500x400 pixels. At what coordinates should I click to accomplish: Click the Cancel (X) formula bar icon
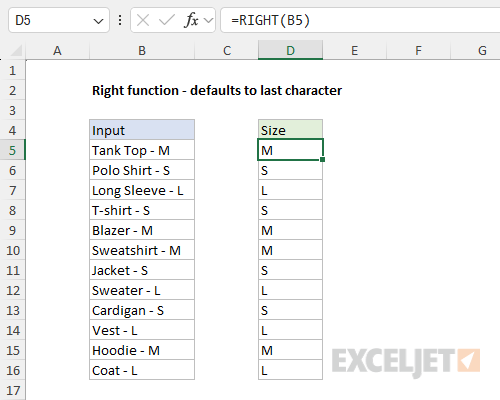(143, 21)
